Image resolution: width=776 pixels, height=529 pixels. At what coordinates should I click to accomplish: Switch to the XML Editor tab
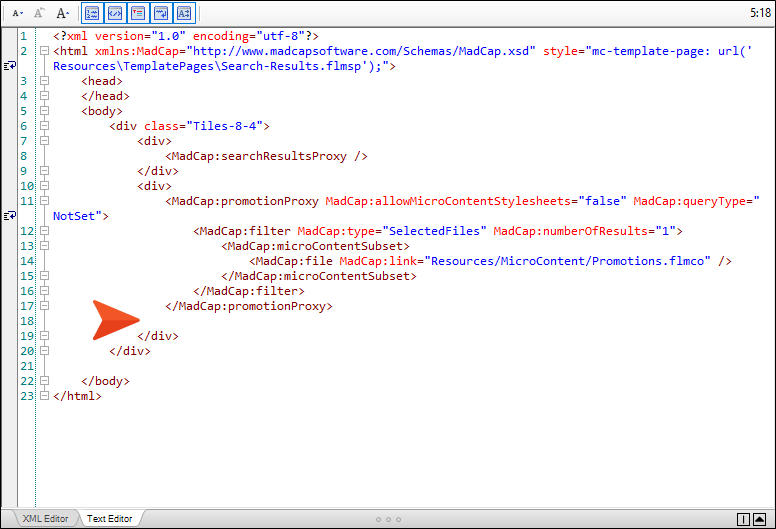(45, 519)
